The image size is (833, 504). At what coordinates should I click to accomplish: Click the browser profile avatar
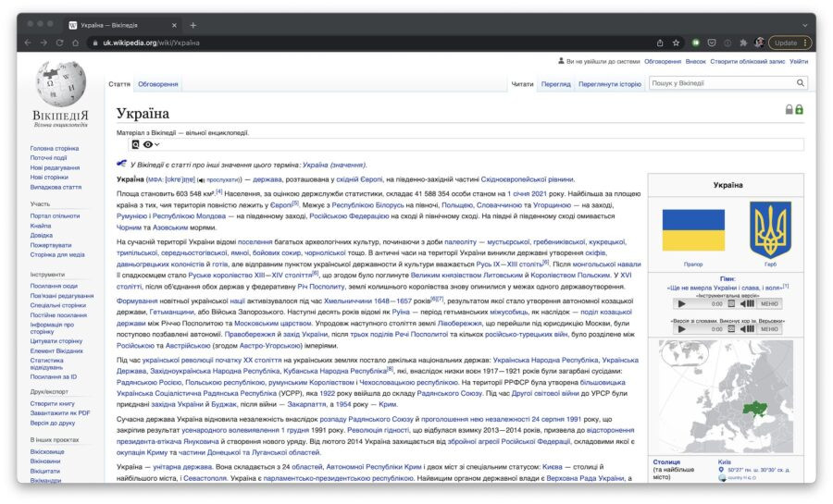759,43
